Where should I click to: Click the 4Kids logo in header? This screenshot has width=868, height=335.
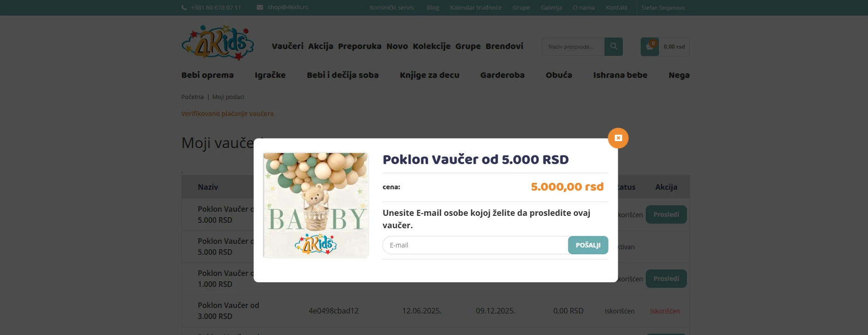(218, 43)
